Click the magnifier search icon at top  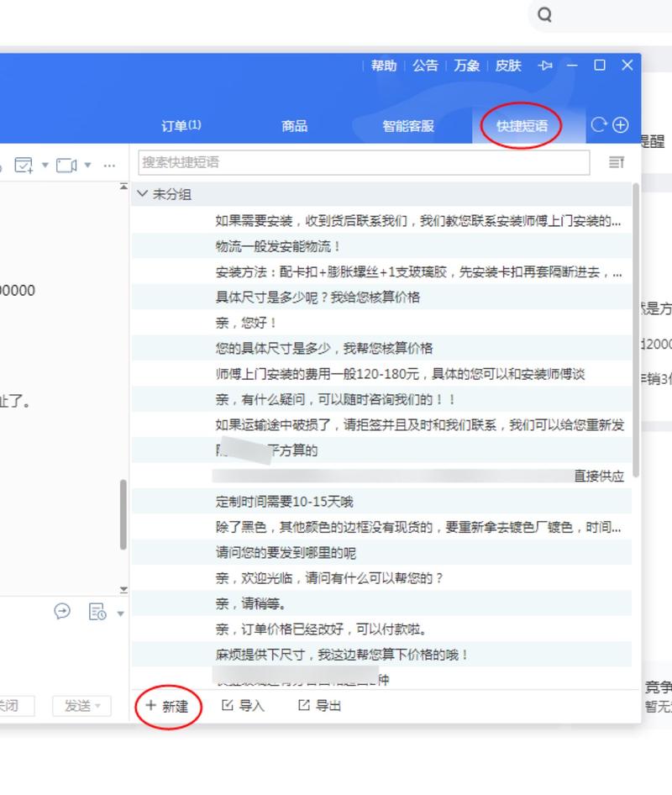click(x=544, y=15)
